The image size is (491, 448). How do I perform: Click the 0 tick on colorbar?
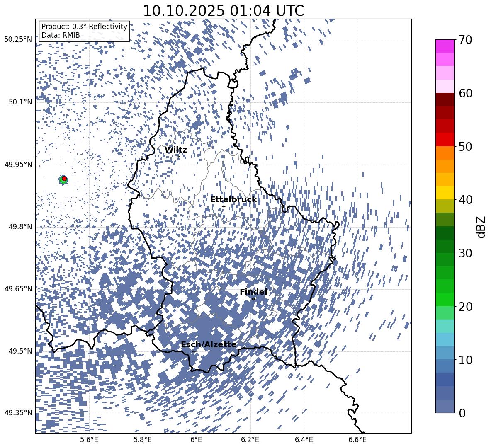462,413
